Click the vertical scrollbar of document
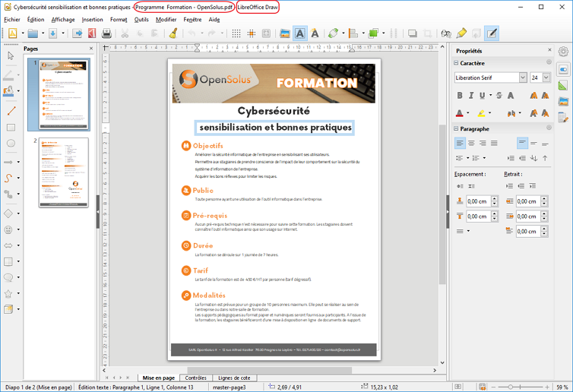Viewport: 573px width, 392px height. [442, 204]
